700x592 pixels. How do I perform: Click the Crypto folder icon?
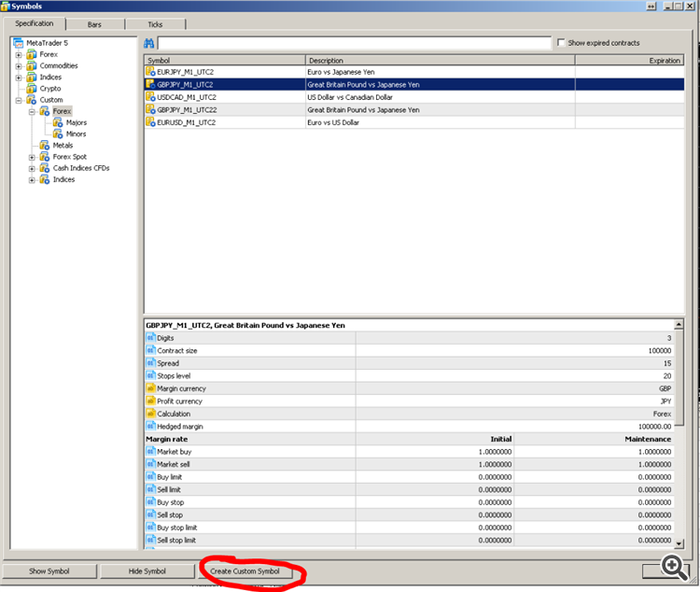click(31, 89)
